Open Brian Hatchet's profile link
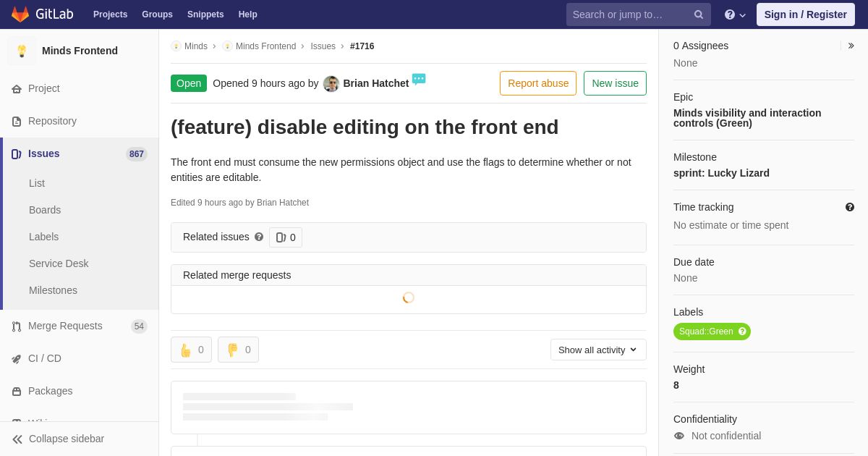This screenshot has width=868, height=456. coord(376,83)
